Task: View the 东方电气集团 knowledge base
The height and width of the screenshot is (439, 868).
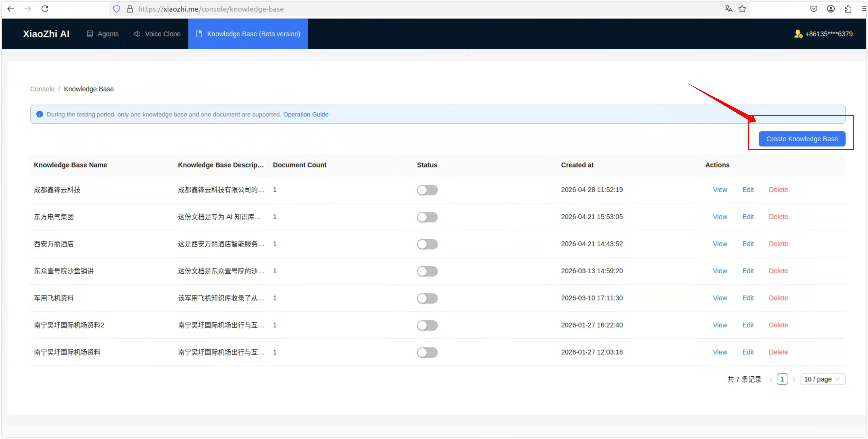Action: pyautogui.click(x=720, y=217)
